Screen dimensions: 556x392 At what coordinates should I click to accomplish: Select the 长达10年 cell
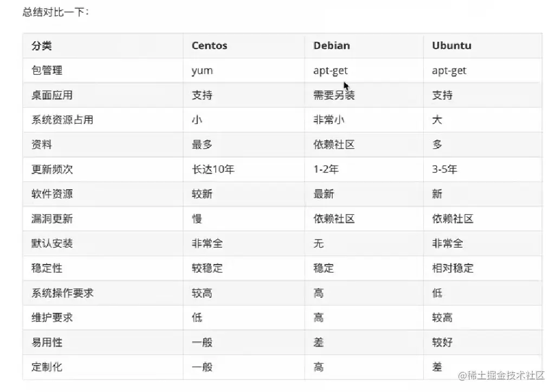click(213, 170)
